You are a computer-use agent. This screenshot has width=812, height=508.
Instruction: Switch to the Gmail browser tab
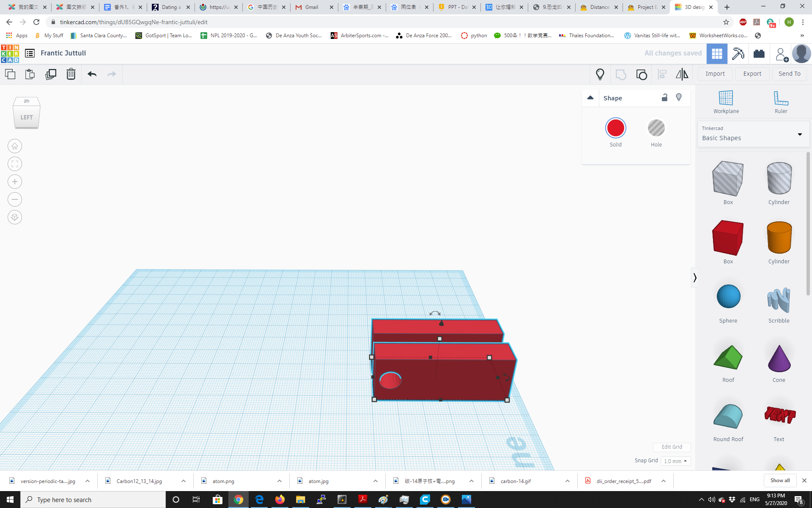click(314, 7)
